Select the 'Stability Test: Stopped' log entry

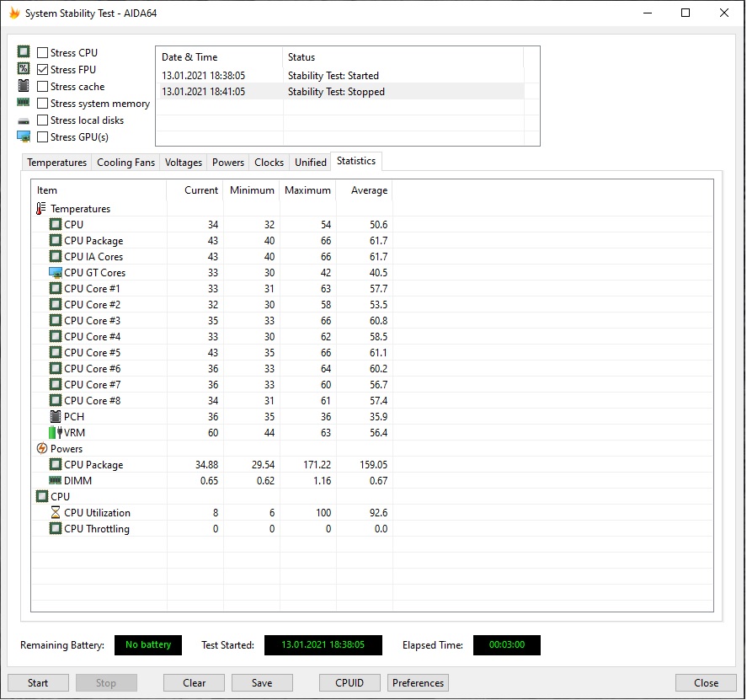coord(340,92)
